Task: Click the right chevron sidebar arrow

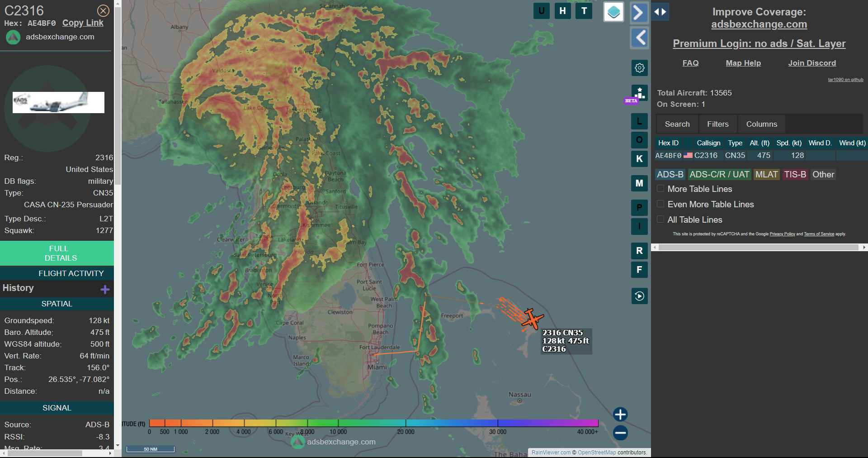Action: point(639,12)
